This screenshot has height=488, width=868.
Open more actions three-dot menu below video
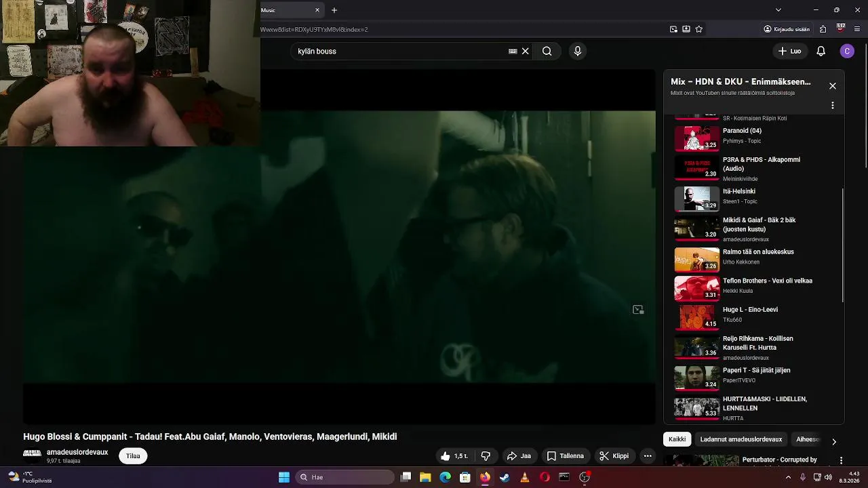pyautogui.click(x=648, y=456)
